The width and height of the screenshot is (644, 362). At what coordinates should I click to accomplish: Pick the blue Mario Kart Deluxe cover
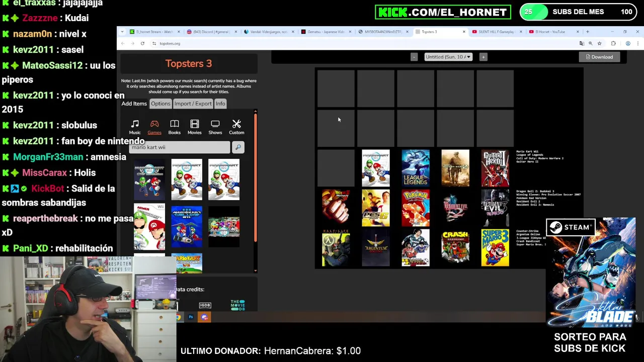[187, 226]
